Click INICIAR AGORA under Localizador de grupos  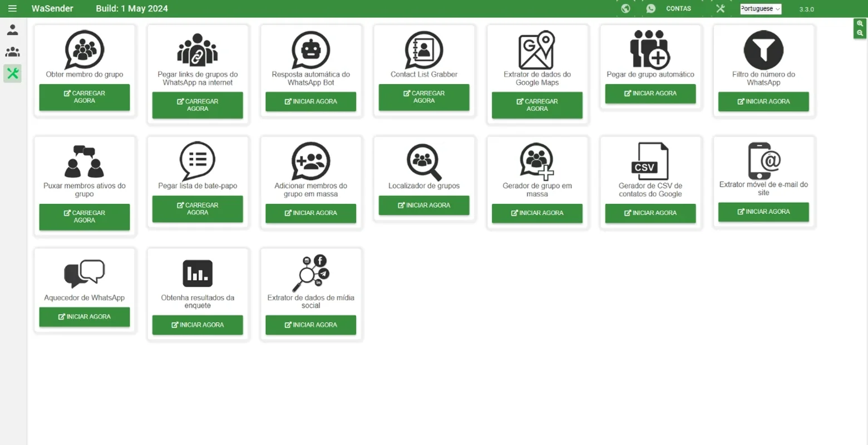(424, 206)
